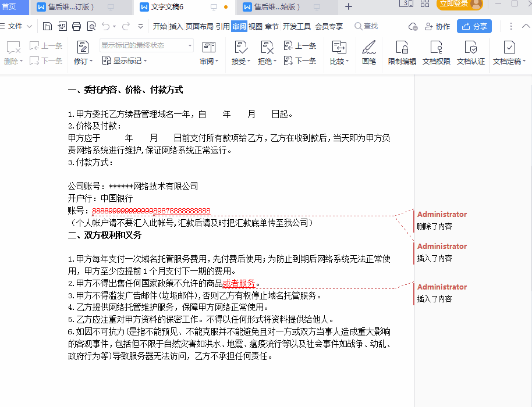Click the window layout grid icon
The width and height of the screenshot is (532, 407).
point(425,3)
